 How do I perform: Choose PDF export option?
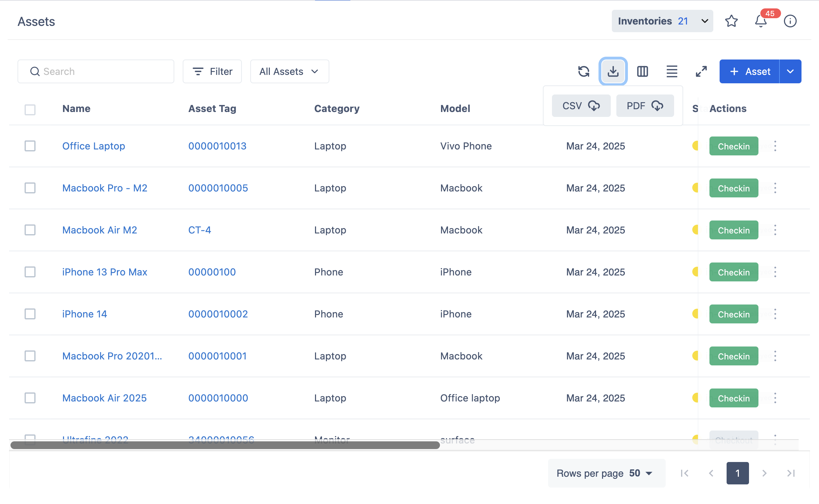click(x=645, y=106)
